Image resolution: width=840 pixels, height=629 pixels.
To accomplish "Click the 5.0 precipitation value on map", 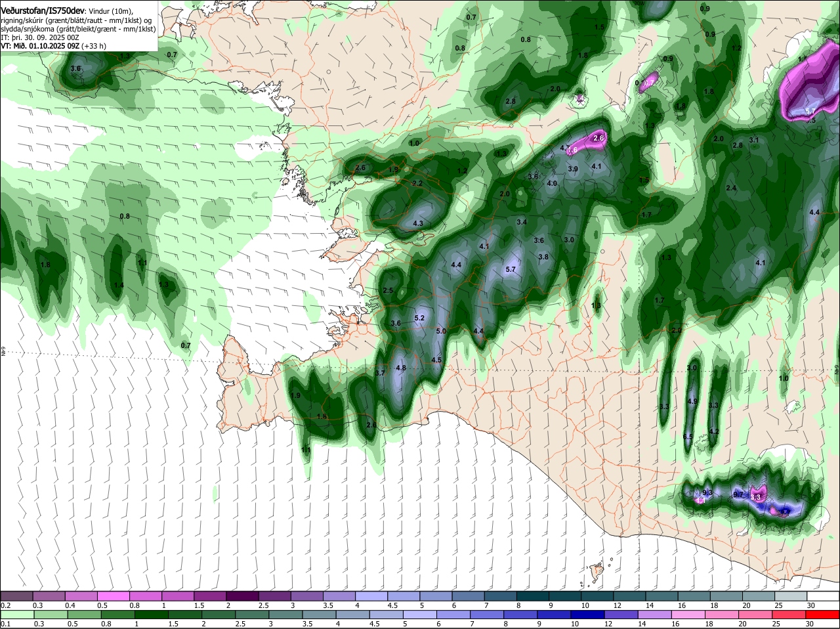I will (x=441, y=332).
